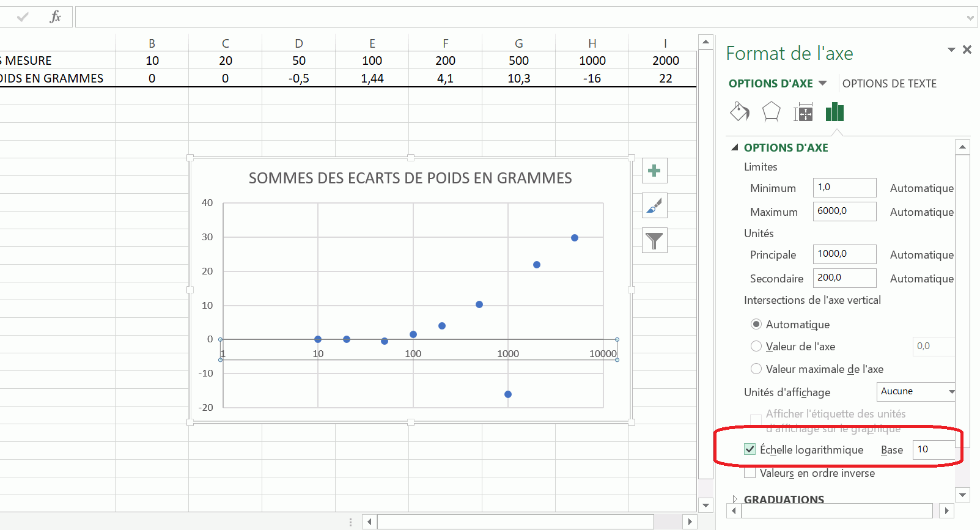Select column B header

[152, 43]
